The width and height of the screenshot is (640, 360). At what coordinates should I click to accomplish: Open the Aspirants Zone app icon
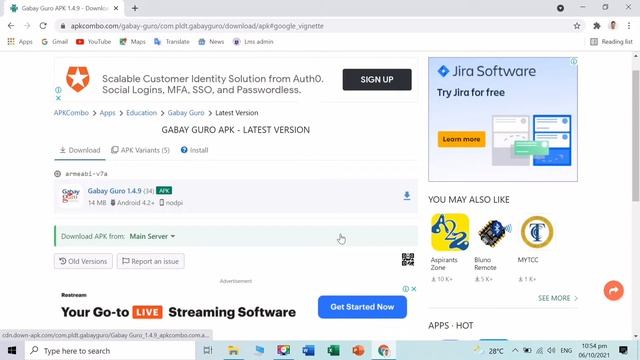[450, 232]
